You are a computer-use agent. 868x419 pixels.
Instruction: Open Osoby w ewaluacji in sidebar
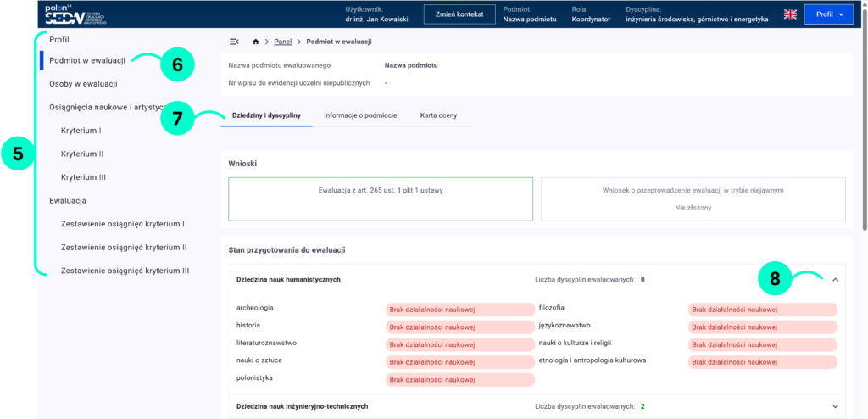click(83, 84)
